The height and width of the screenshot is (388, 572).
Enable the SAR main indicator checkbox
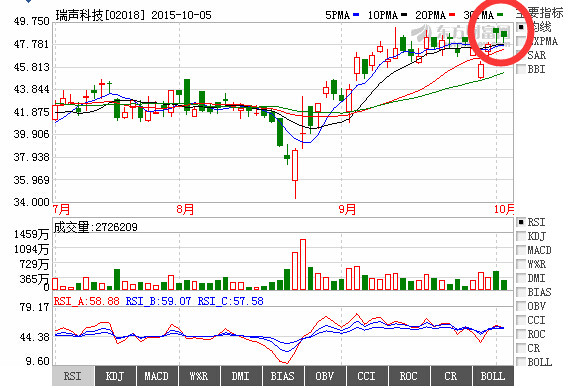(x=521, y=55)
